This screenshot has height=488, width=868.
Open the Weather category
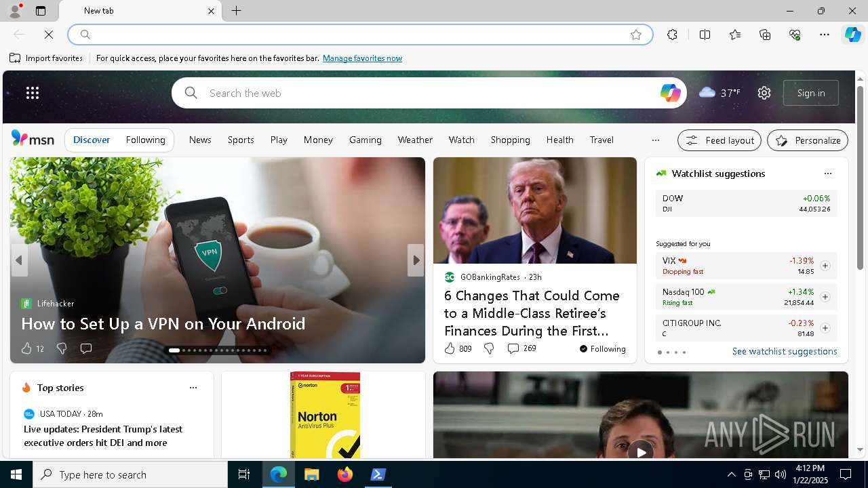415,140
